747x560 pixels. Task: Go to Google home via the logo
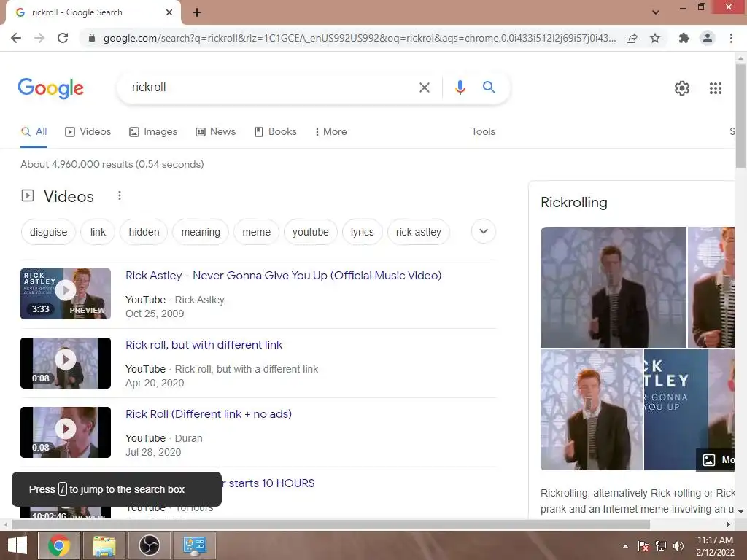pyautogui.click(x=50, y=88)
